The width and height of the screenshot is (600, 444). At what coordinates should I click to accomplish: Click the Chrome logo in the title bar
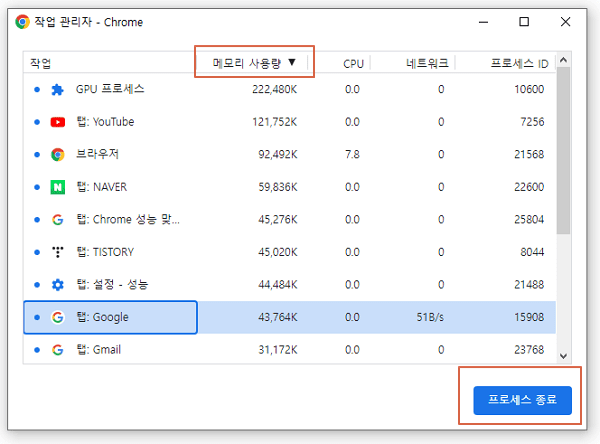[22, 22]
